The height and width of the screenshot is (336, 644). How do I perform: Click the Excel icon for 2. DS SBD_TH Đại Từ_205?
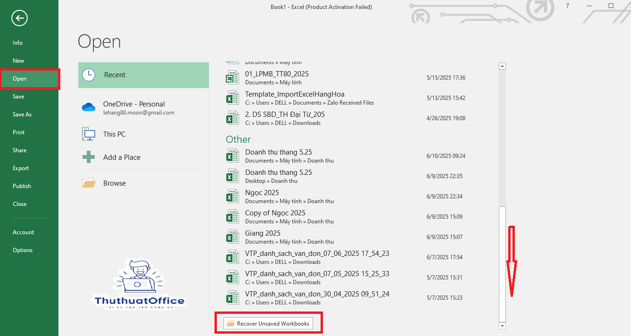click(232, 118)
